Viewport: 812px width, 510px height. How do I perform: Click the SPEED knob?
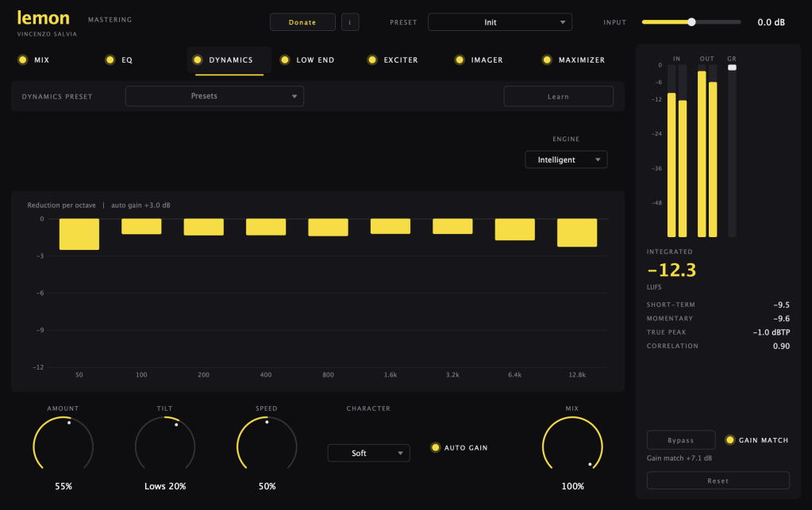[267, 447]
